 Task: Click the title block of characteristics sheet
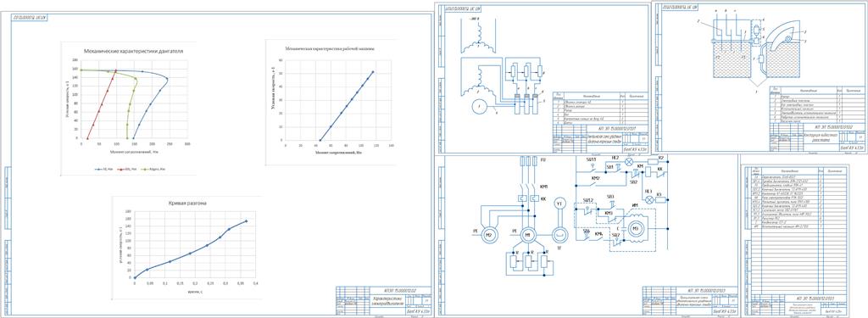[382, 300]
